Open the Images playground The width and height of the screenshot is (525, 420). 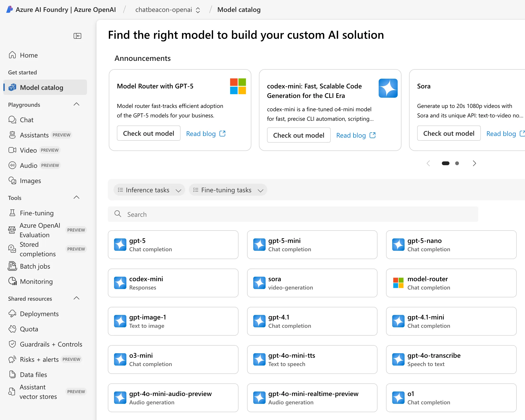click(30, 181)
